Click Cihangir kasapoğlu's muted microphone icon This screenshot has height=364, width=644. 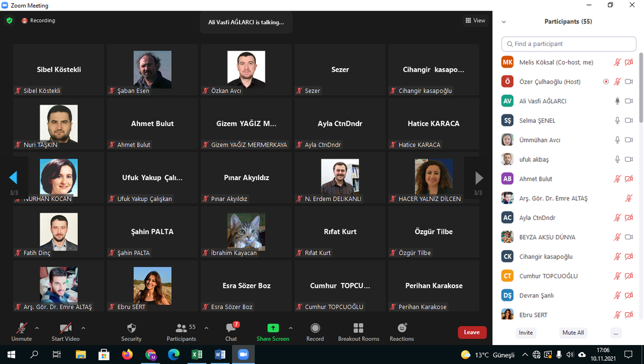(617, 257)
